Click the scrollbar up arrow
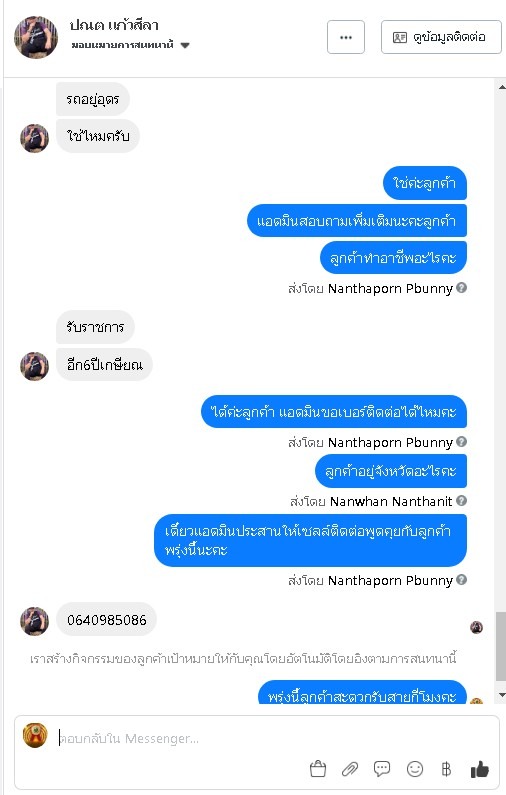Image resolution: width=506 pixels, height=795 pixels. pos(501,87)
